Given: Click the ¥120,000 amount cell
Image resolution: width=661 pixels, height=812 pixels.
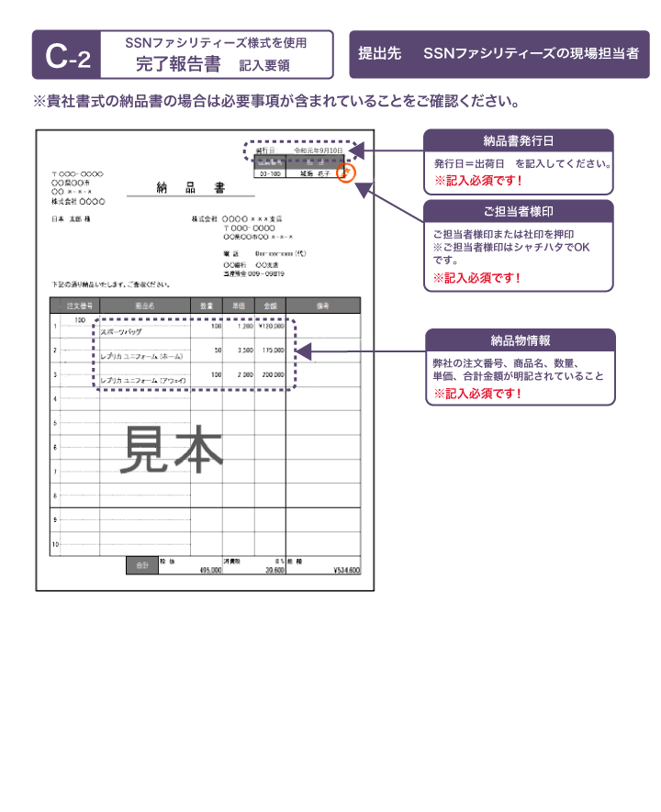Looking at the screenshot, I should (x=271, y=327).
